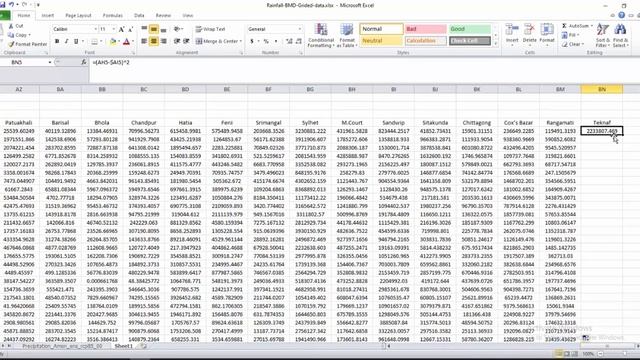Screen dimensions: 640x360
Task: Toggle Middle Align
Action: pos(154,29)
